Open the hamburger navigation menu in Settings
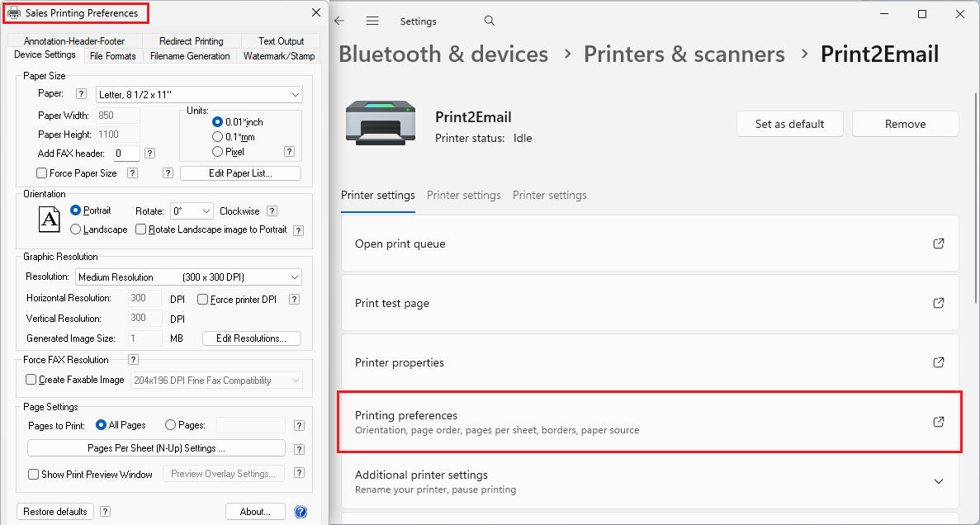Screen dimensions: 980x525 click(x=372, y=21)
